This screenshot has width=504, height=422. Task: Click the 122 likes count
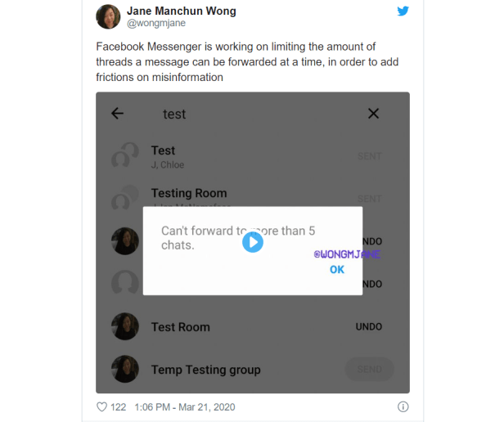pos(119,407)
